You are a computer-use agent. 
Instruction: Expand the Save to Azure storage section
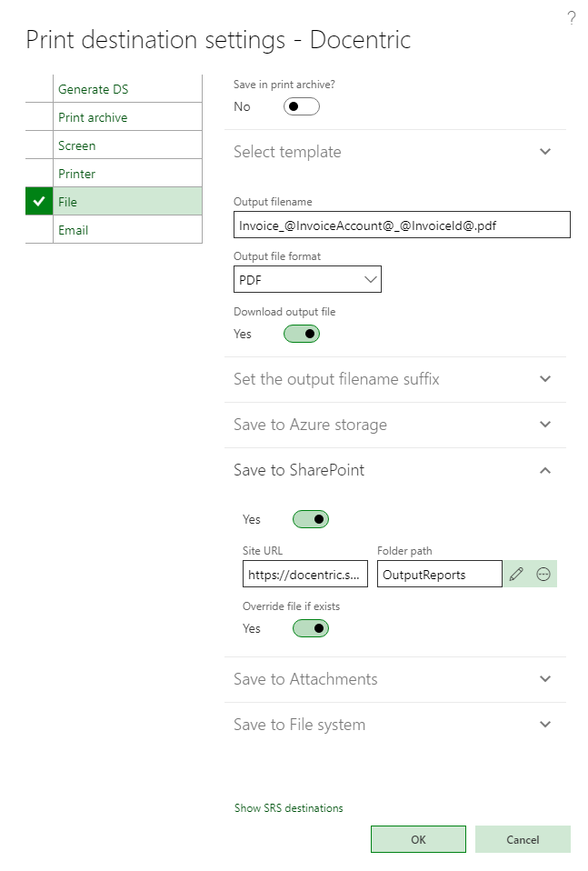pyautogui.click(x=545, y=425)
